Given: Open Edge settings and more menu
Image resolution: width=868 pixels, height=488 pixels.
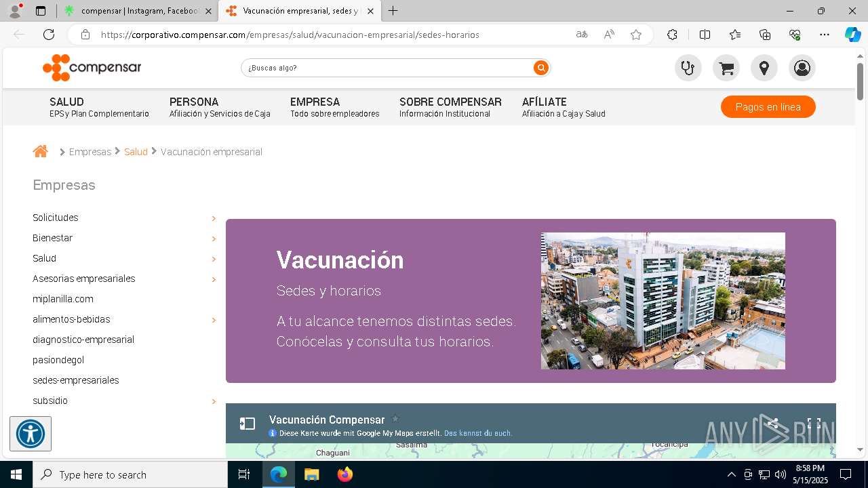Looking at the screenshot, I should 825,35.
